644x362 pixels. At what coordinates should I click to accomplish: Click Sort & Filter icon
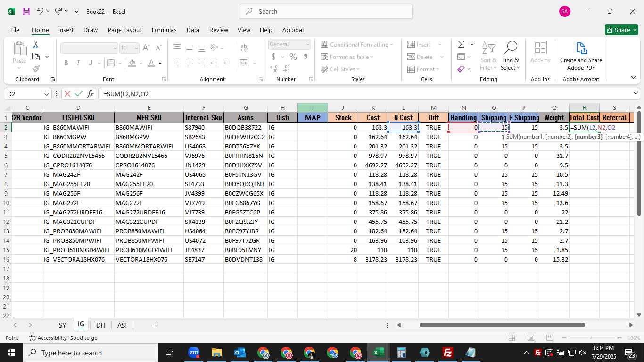[488, 56]
